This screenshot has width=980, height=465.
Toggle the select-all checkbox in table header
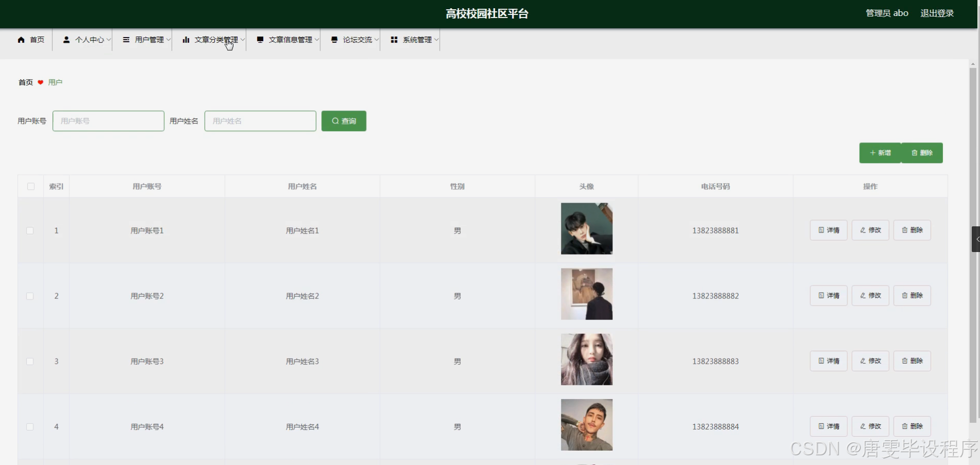click(x=31, y=186)
